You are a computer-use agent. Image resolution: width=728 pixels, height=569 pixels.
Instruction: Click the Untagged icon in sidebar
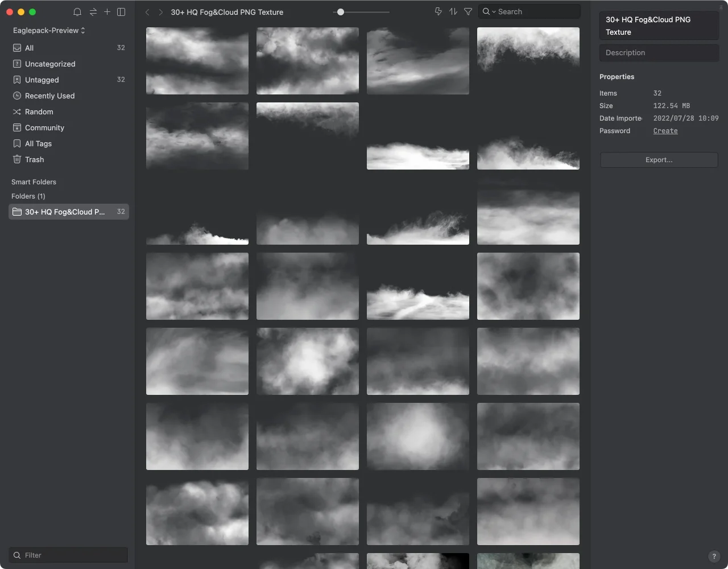click(x=17, y=80)
